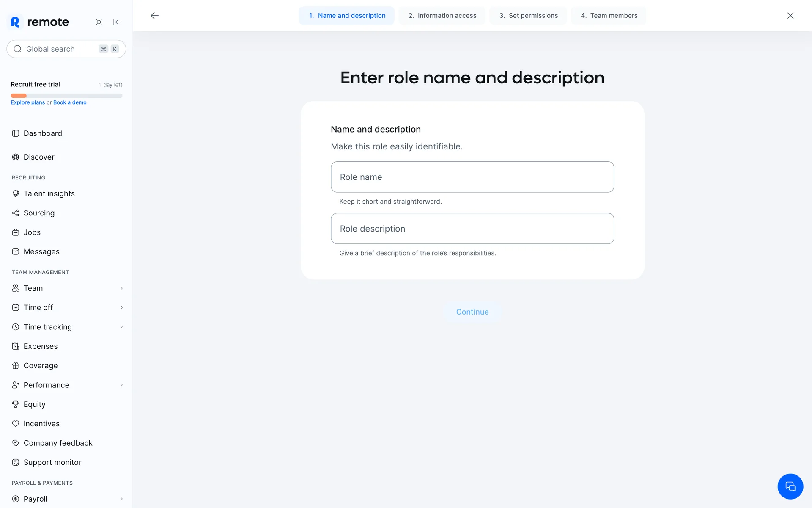Click the Equity trophy icon
The image size is (812, 508).
(16, 404)
